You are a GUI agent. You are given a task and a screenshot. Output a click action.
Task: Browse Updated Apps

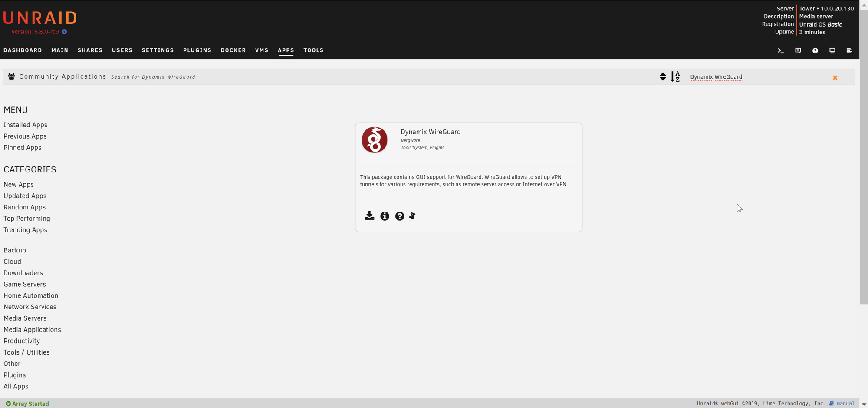tap(25, 196)
